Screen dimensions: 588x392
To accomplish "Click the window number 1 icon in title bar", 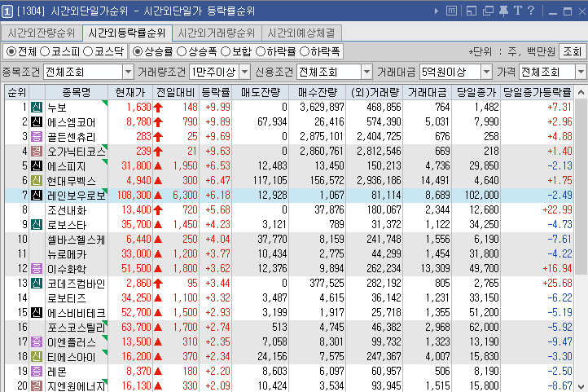I will click(x=7, y=11).
